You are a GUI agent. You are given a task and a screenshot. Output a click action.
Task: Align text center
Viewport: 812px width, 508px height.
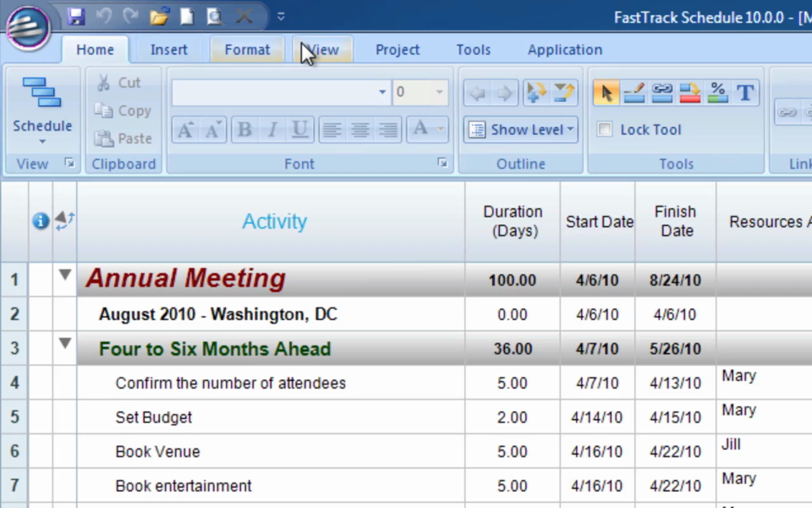(360, 130)
